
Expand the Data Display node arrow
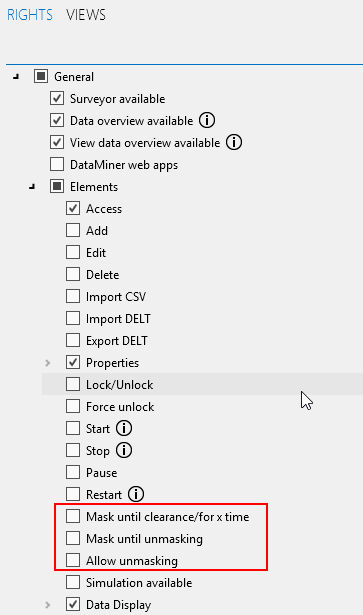click(x=48, y=604)
